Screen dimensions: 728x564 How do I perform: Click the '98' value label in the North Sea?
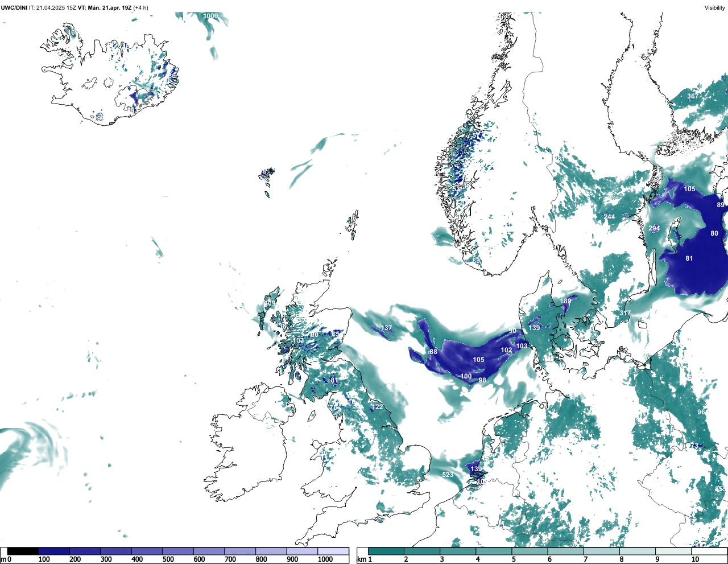(x=482, y=380)
